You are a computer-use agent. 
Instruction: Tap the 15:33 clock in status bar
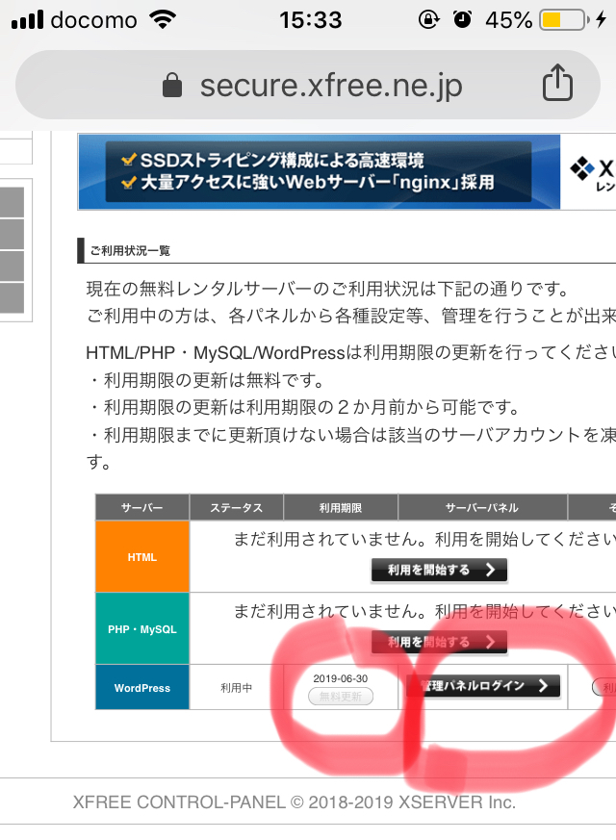pyautogui.click(x=311, y=20)
